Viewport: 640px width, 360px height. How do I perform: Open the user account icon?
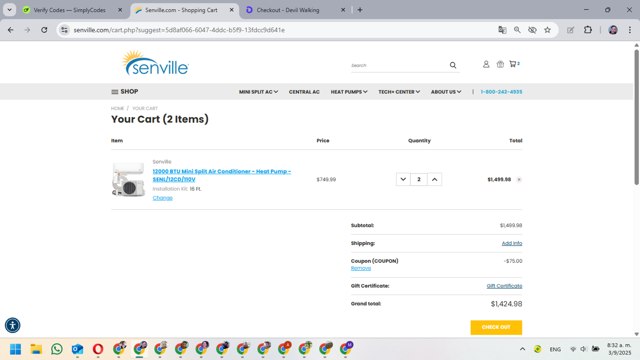486,64
